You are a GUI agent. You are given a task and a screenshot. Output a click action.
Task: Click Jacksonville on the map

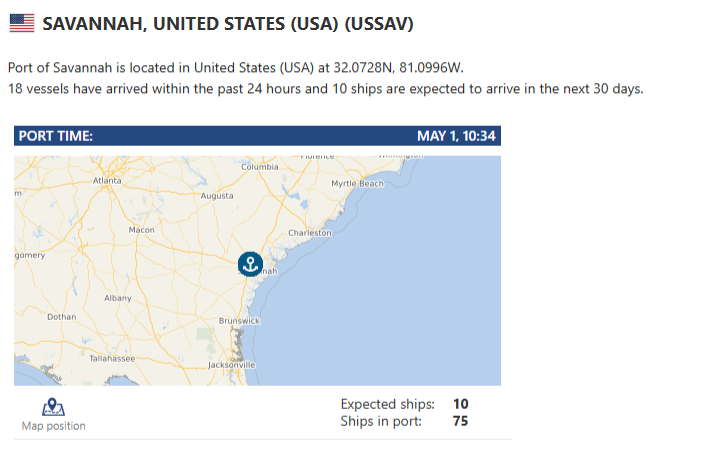232,365
